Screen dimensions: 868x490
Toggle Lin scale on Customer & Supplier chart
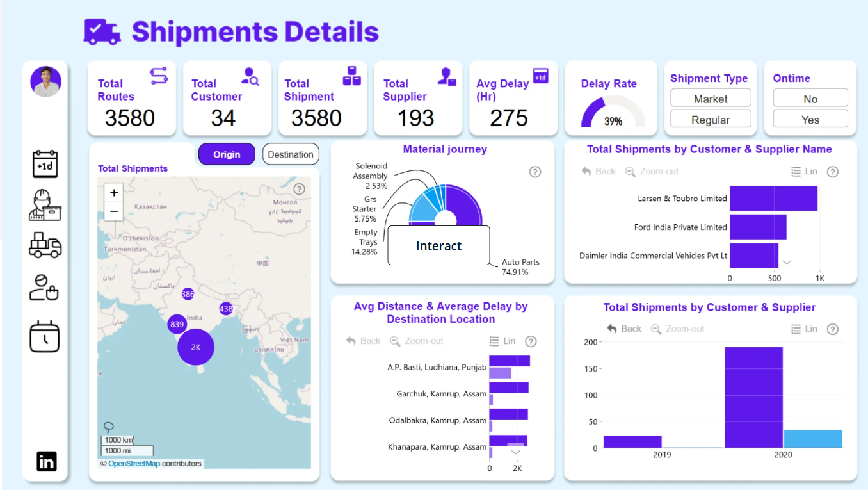click(804, 329)
